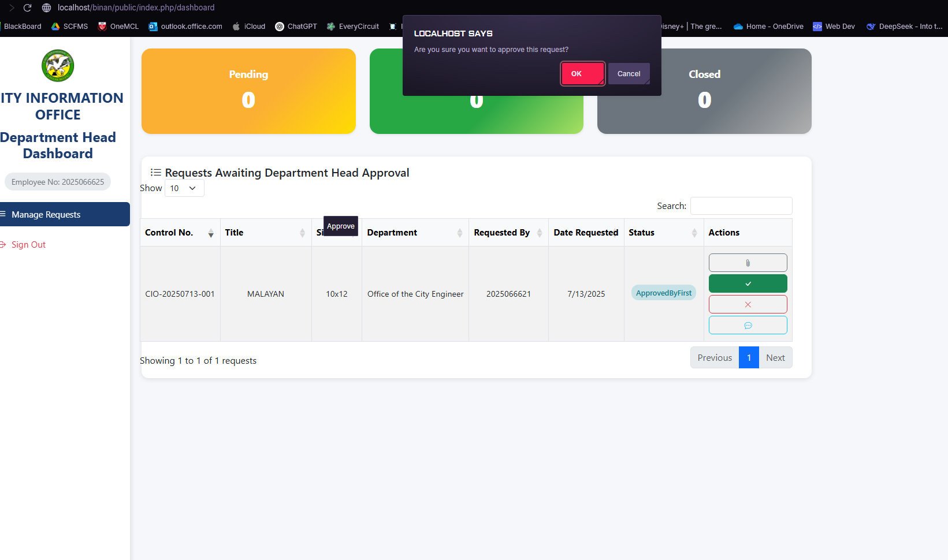948x560 pixels.
Task: Open the Home - OneDrive bookmark
Action: (x=768, y=27)
